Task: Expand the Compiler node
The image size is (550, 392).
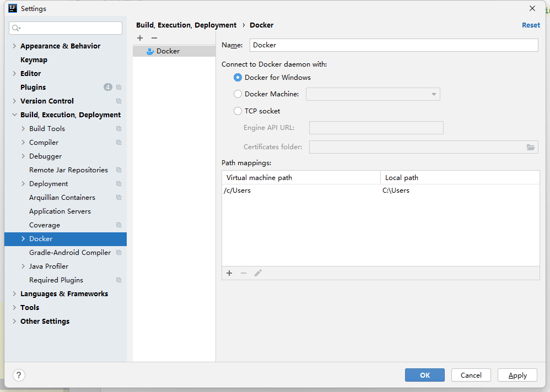Action: click(x=23, y=142)
